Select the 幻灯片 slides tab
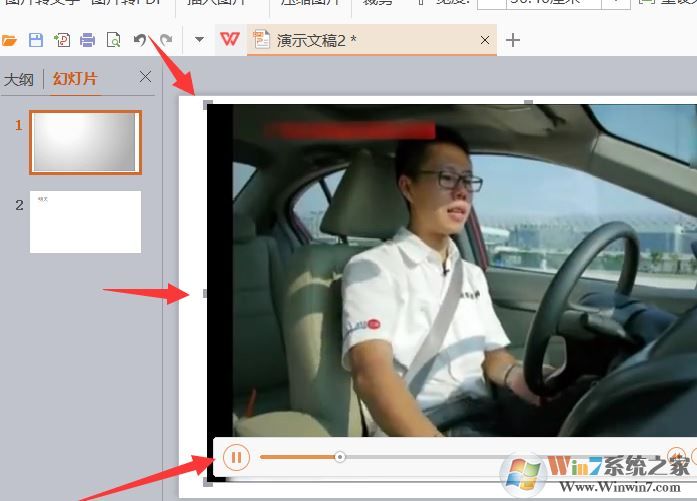The height and width of the screenshot is (501, 697). tap(75, 79)
